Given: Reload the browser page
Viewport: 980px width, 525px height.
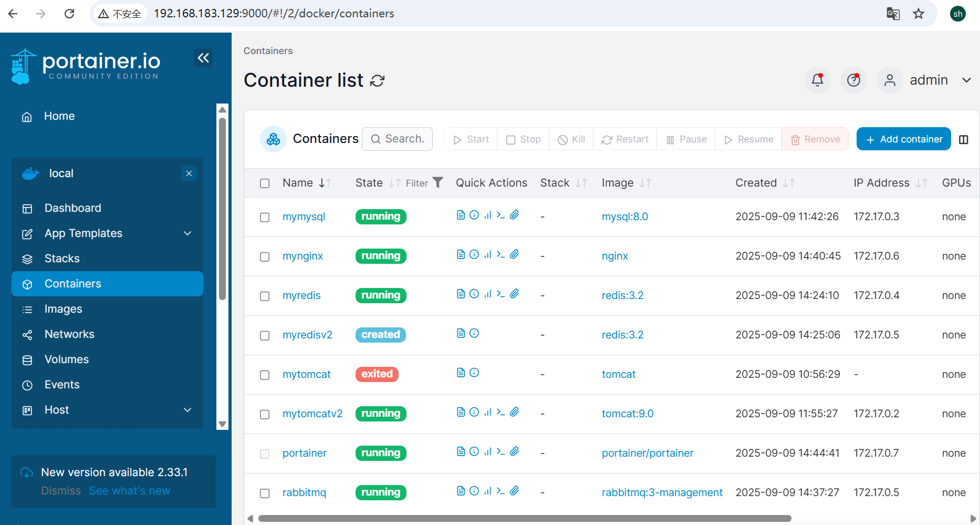Looking at the screenshot, I should [x=69, y=14].
